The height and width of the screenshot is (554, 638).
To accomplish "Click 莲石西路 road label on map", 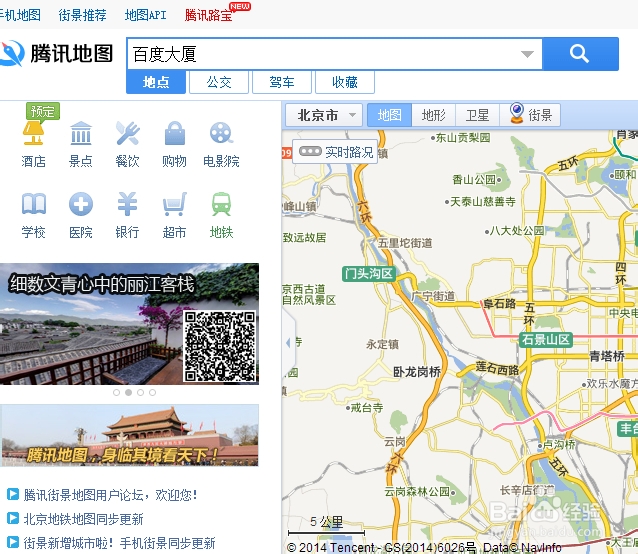I will [x=497, y=368].
